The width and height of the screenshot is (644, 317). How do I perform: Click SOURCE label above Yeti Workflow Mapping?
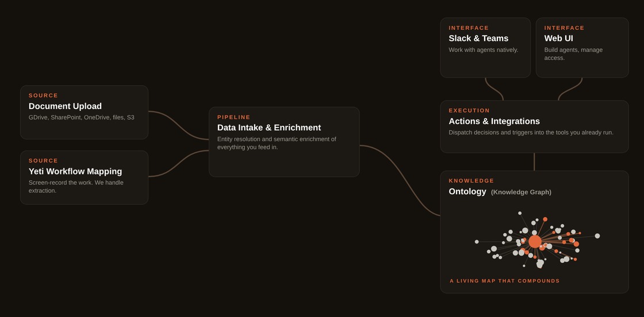pos(44,161)
